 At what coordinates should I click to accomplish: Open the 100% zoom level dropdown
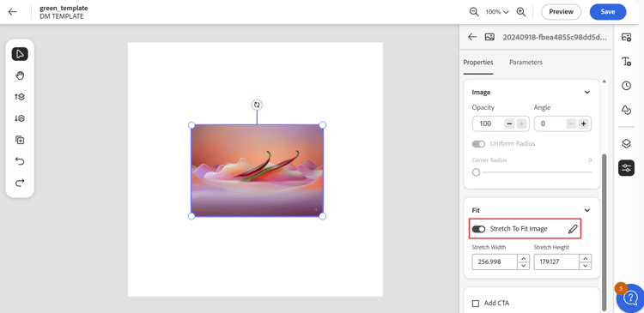(x=497, y=12)
